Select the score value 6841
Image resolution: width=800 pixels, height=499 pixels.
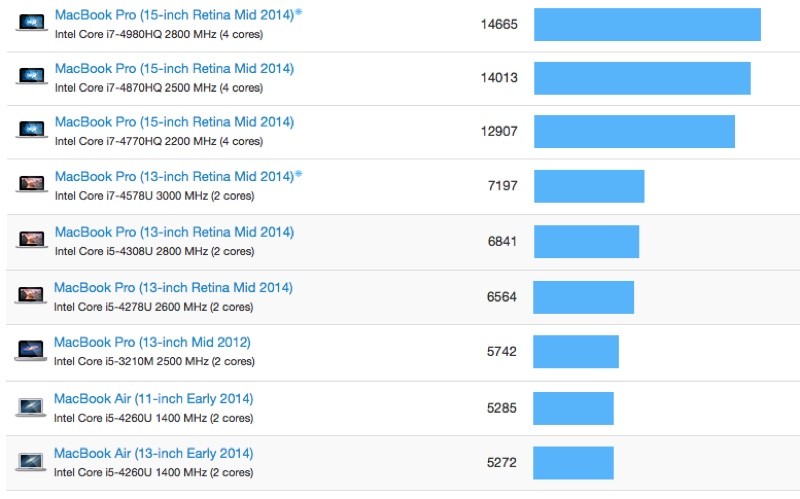pos(503,241)
